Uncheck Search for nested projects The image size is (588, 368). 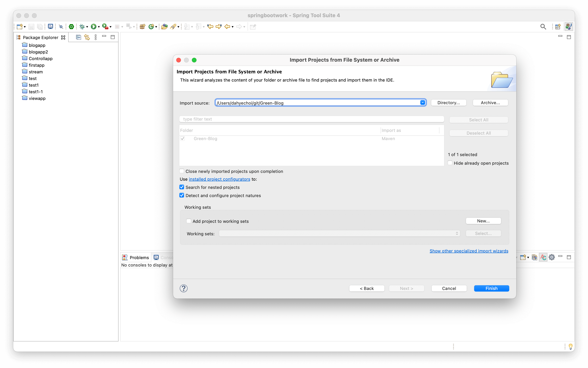coord(182,187)
